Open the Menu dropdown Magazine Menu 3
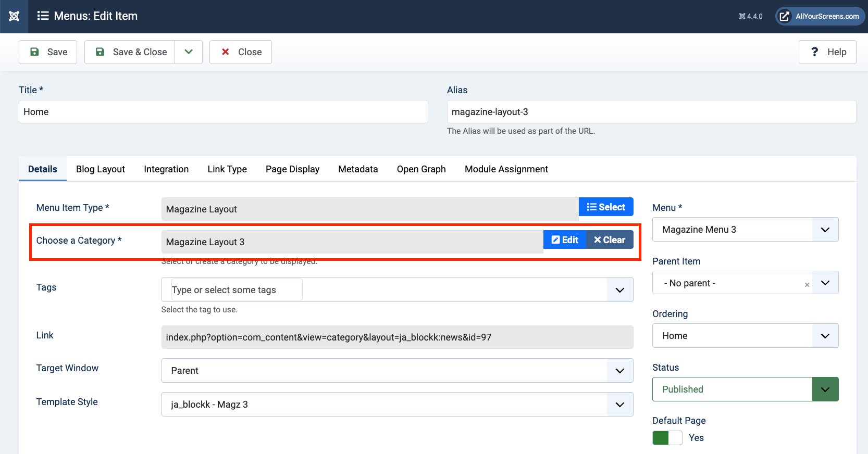868x454 pixels. [745, 230]
